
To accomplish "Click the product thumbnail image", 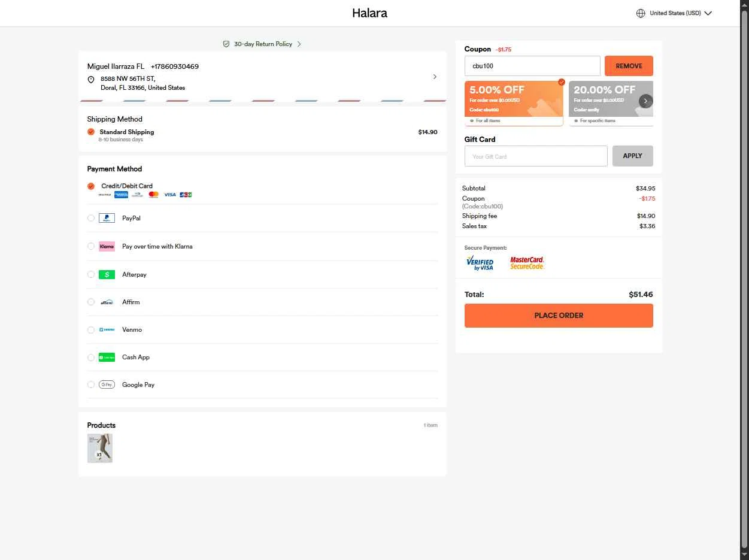I will [100, 448].
